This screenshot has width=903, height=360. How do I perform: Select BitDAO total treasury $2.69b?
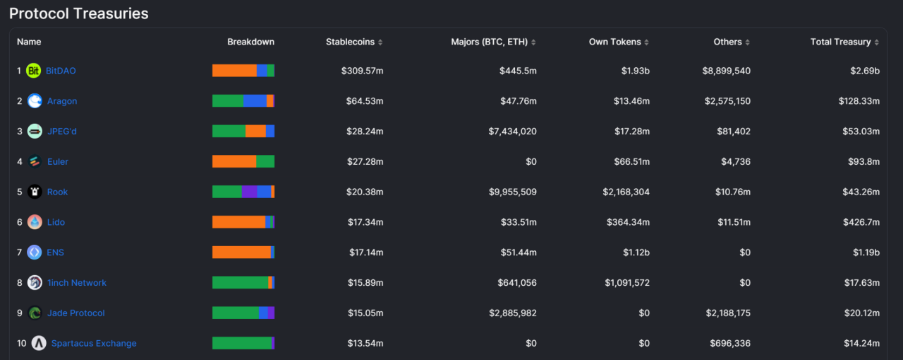point(864,71)
